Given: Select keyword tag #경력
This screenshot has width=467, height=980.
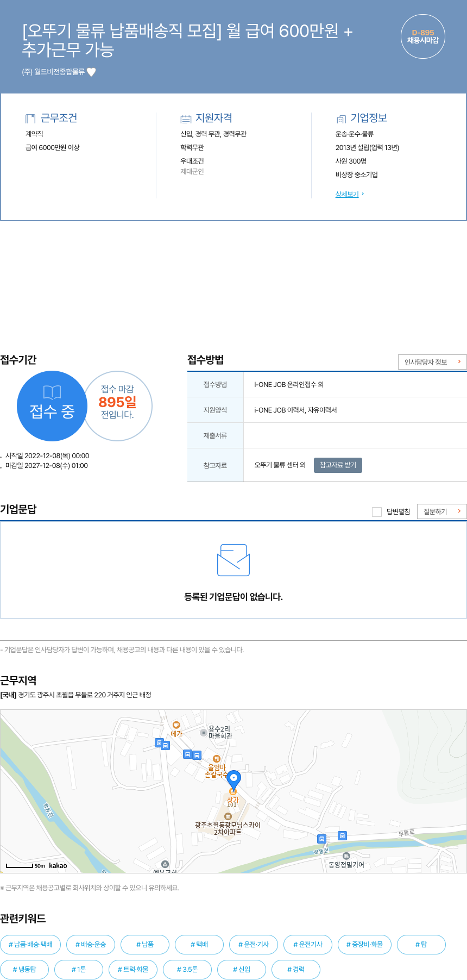Looking at the screenshot, I should [x=296, y=969].
